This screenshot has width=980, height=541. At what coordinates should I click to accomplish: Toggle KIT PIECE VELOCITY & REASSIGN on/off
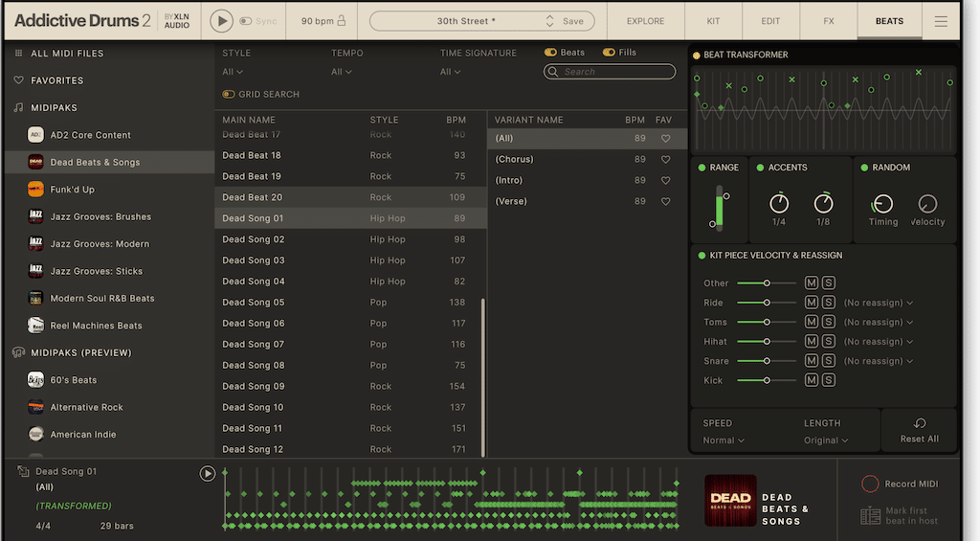[x=702, y=255]
